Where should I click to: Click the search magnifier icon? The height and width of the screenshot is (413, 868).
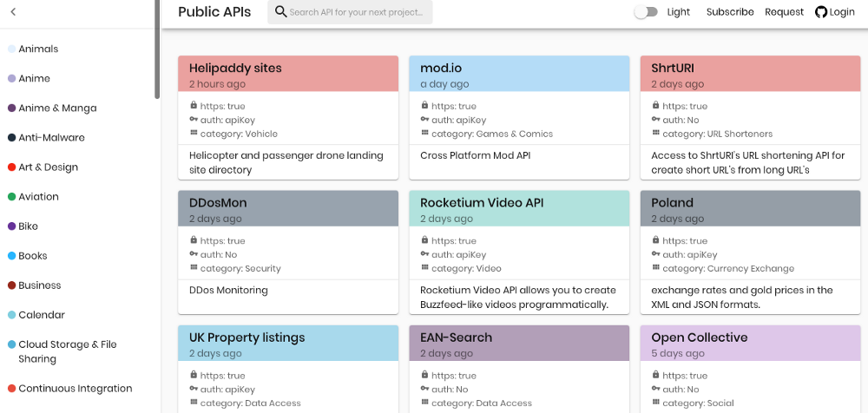point(280,11)
